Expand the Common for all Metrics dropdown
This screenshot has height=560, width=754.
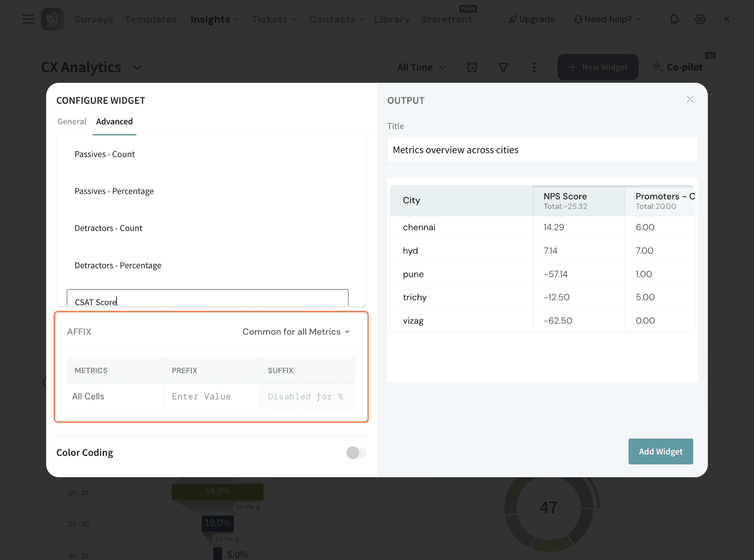(296, 332)
